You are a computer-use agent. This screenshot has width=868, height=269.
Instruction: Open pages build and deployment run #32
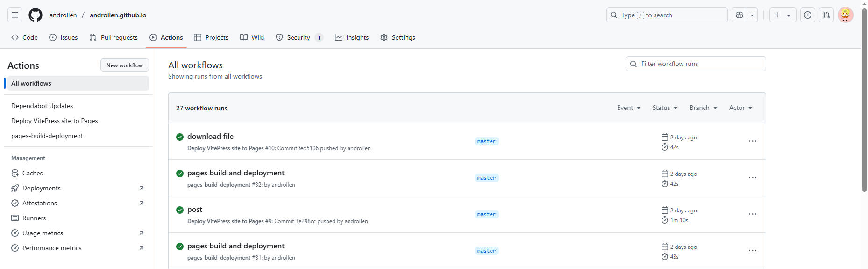tap(235, 173)
